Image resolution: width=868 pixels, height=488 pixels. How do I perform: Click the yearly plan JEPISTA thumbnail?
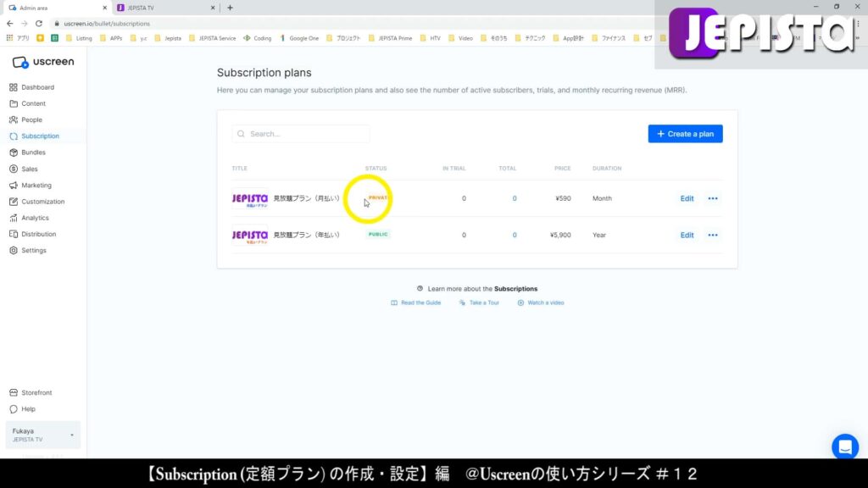pyautogui.click(x=250, y=236)
